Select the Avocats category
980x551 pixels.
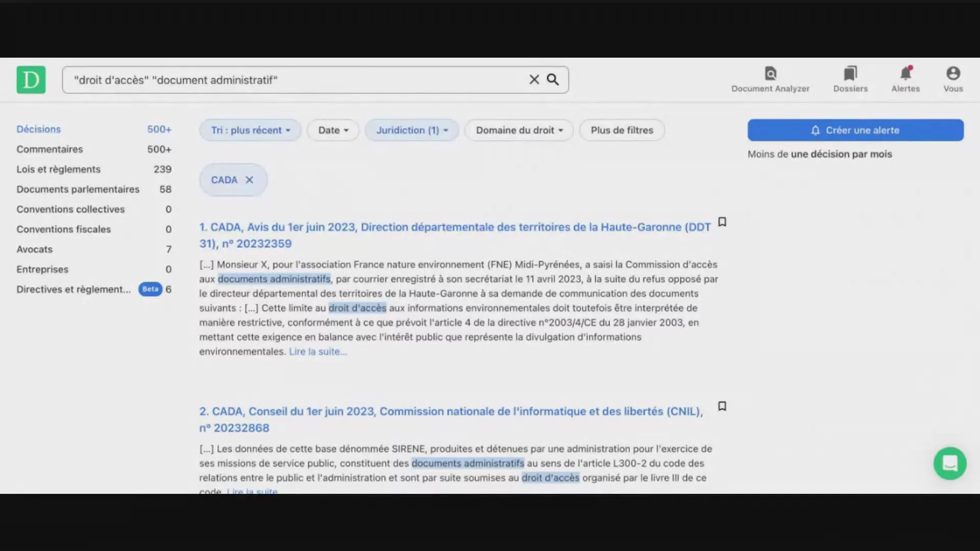click(x=94, y=249)
